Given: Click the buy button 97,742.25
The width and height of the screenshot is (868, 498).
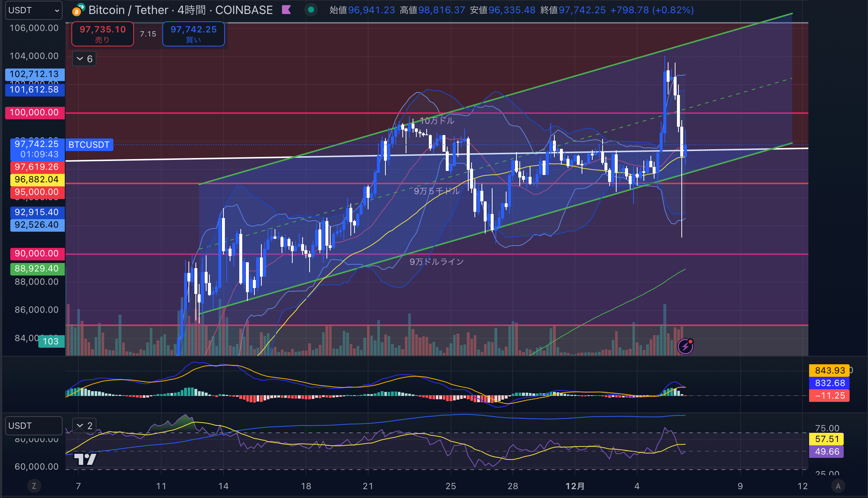Looking at the screenshot, I should coord(194,34).
